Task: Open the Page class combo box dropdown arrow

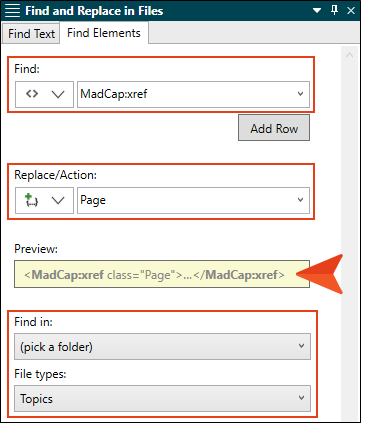Action: [x=300, y=200]
